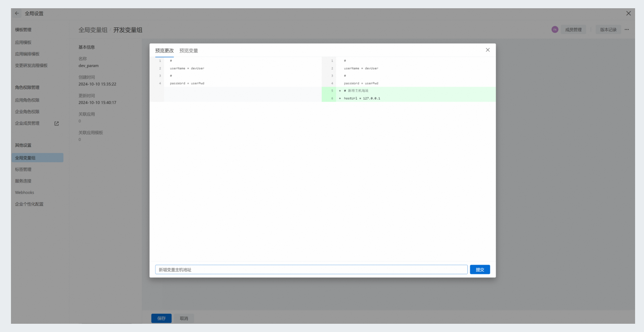Screen dimensions: 644x332
Task: Click the 基本信息 heading
Action: click(x=86, y=47)
